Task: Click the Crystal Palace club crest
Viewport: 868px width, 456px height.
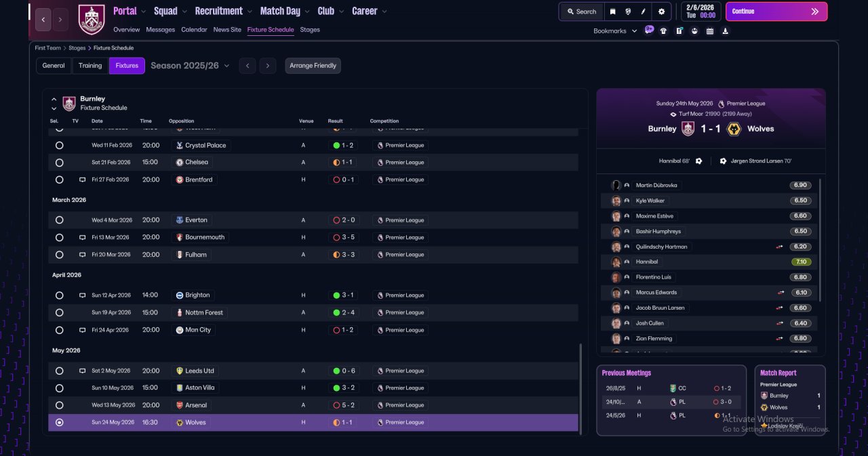Action: click(179, 145)
